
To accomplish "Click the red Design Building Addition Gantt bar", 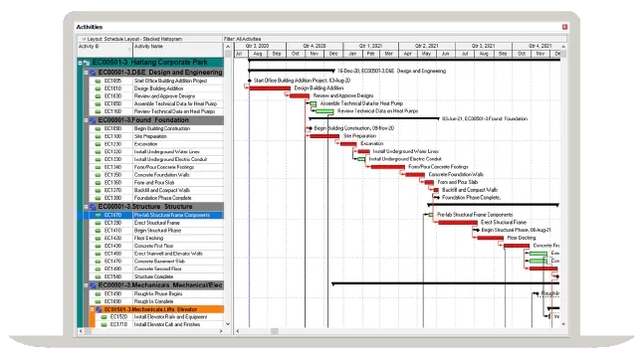I will pos(270,89).
